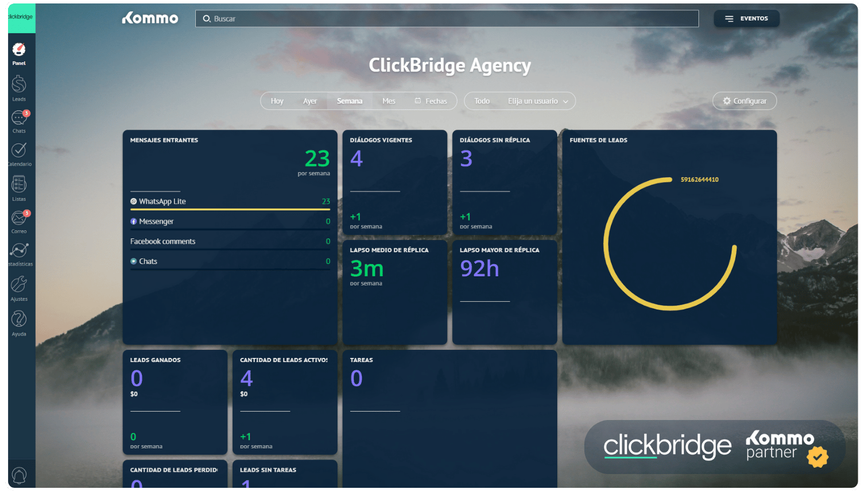Image resolution: width=868 pixels, height=493 pixels.
Task: Open the Ajustes settings icon
Action: click(x=19, y=284)
